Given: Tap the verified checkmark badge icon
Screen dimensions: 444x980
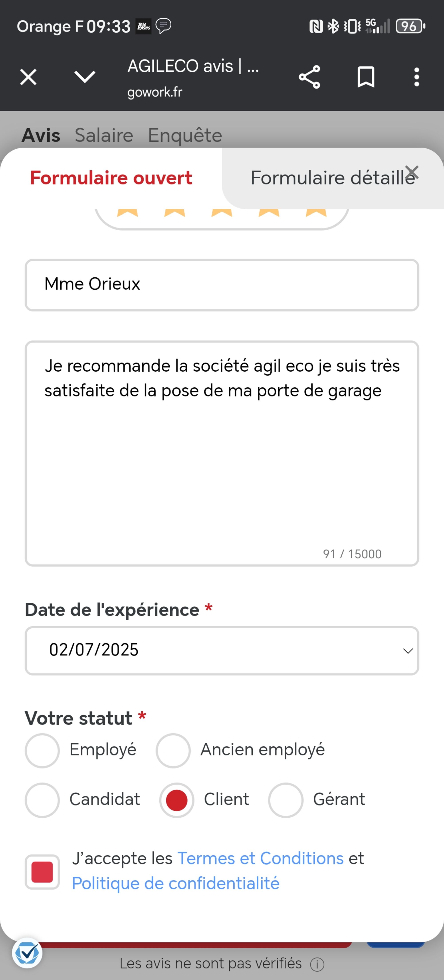Looking at the screenshot, I should pos(27,953).
